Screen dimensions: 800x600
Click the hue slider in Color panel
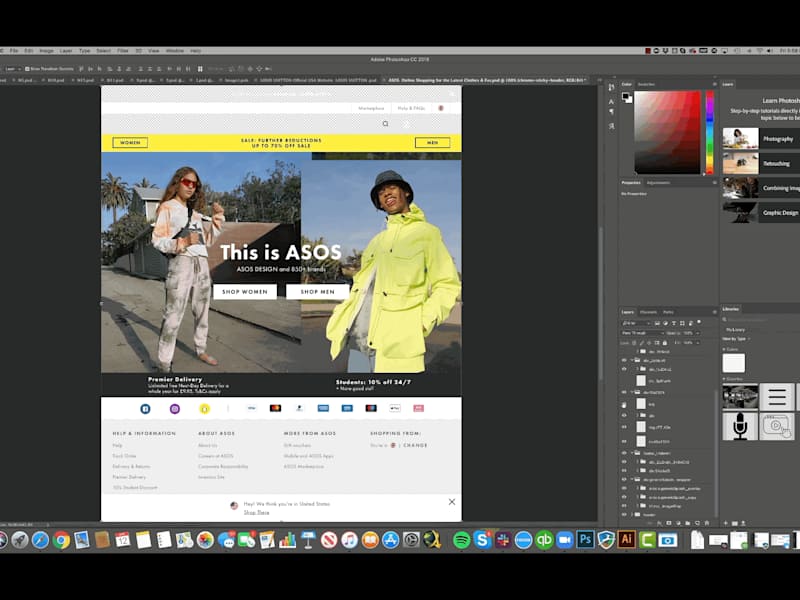pos(709,133)
